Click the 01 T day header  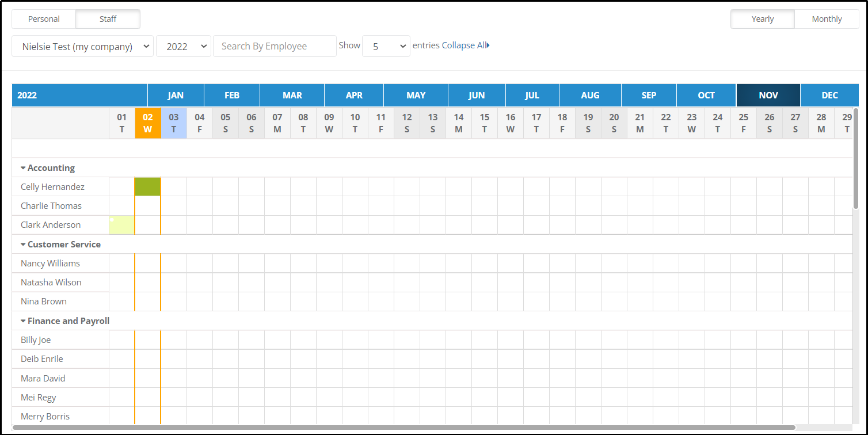click(122, 123)
